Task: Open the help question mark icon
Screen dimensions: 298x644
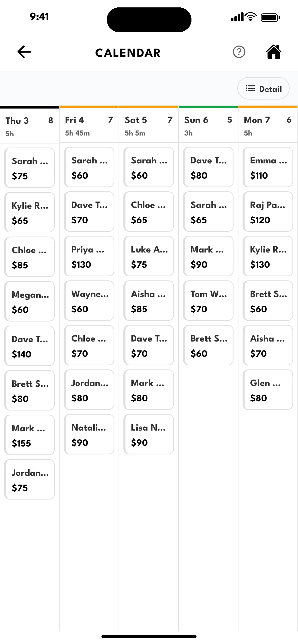Action: click(239, 52)
